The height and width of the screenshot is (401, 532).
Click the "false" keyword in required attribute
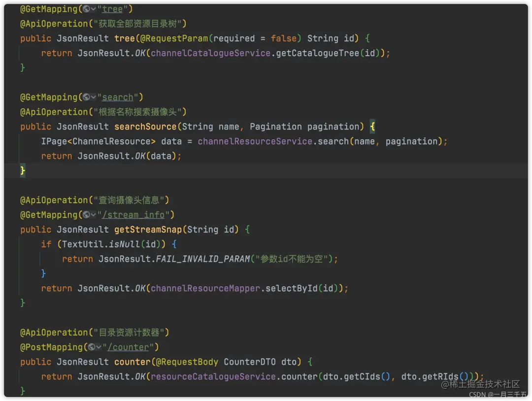[x=284, y=38]
